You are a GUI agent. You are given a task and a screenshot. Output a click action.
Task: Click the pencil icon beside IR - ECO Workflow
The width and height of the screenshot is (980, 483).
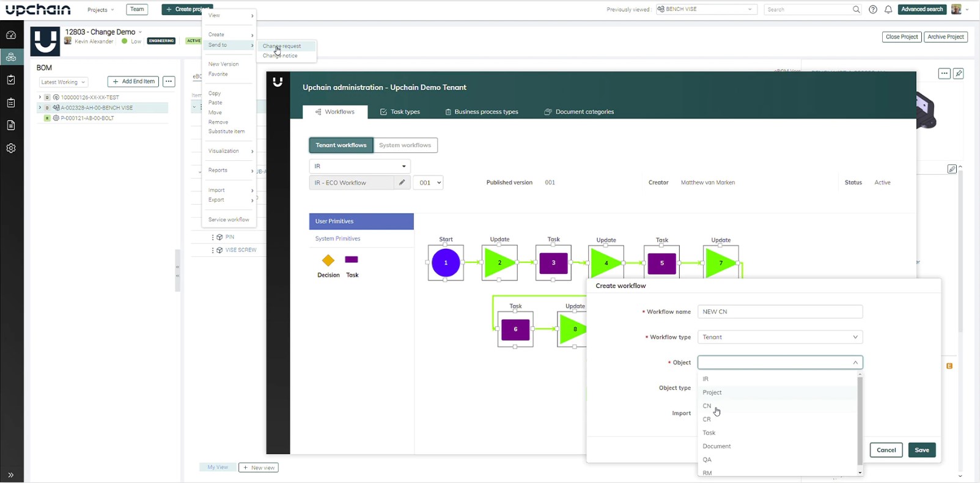pyautogui.click(x=402, y=182)
